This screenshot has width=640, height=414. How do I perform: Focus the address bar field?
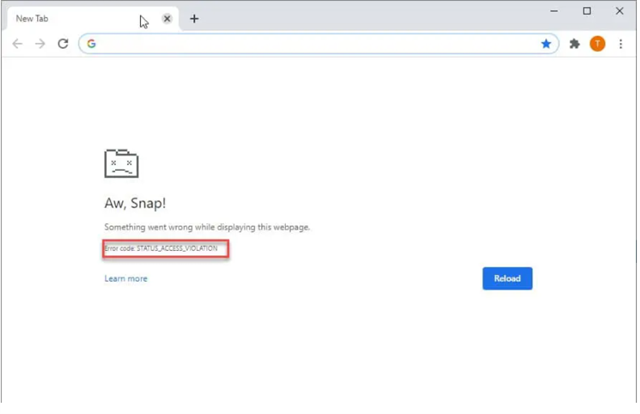[318, 44]
